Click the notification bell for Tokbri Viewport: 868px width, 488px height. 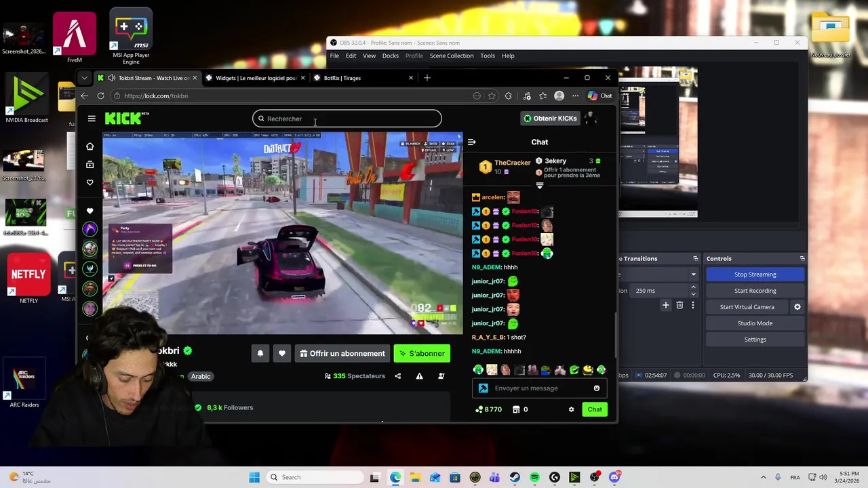click(x=260, y=353)
